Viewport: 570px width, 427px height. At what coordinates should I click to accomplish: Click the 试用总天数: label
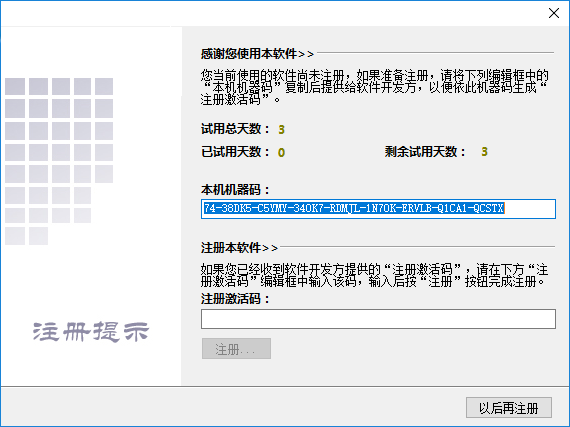coord(235,129)
